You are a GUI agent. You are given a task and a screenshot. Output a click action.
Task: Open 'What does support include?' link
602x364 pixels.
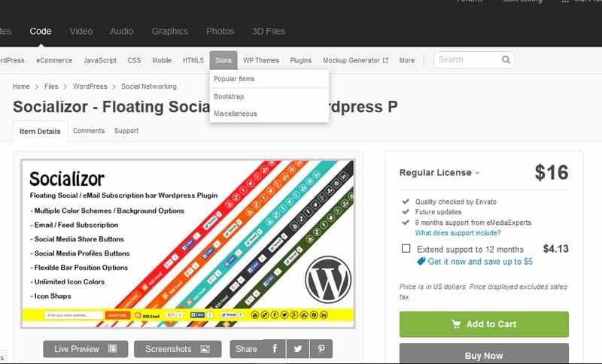tap(458, 233)
